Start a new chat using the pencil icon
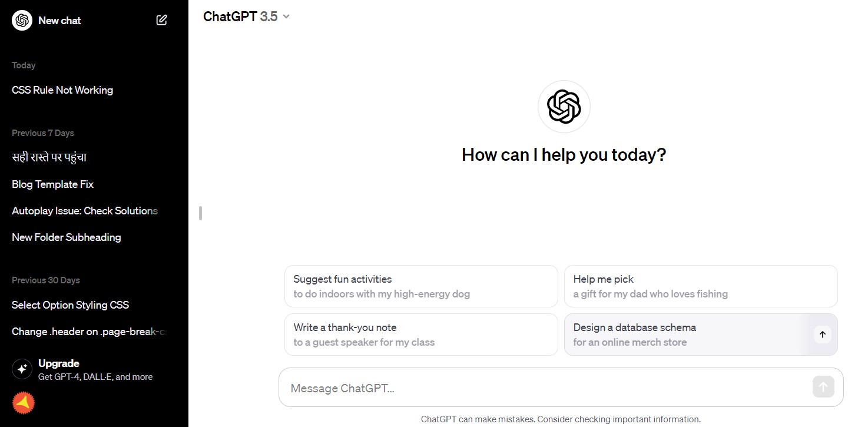Screen dimensions: 868x427 pos(161,19)
